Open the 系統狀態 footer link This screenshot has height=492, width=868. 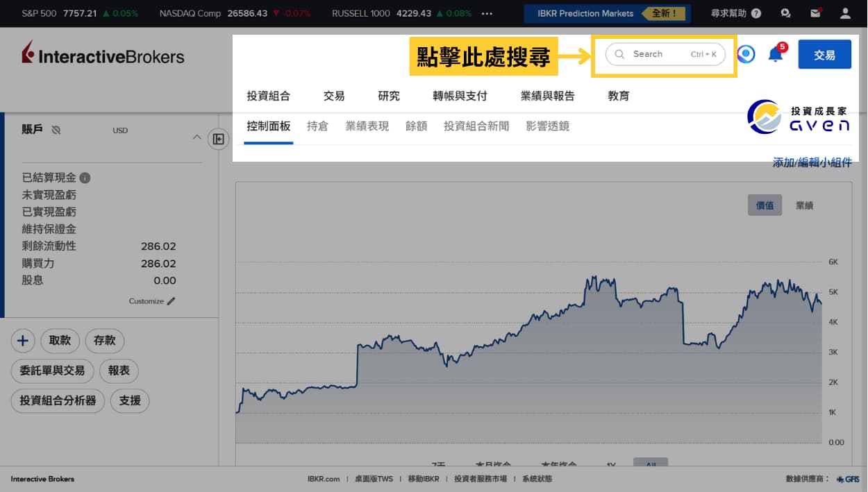coord(537,479)
